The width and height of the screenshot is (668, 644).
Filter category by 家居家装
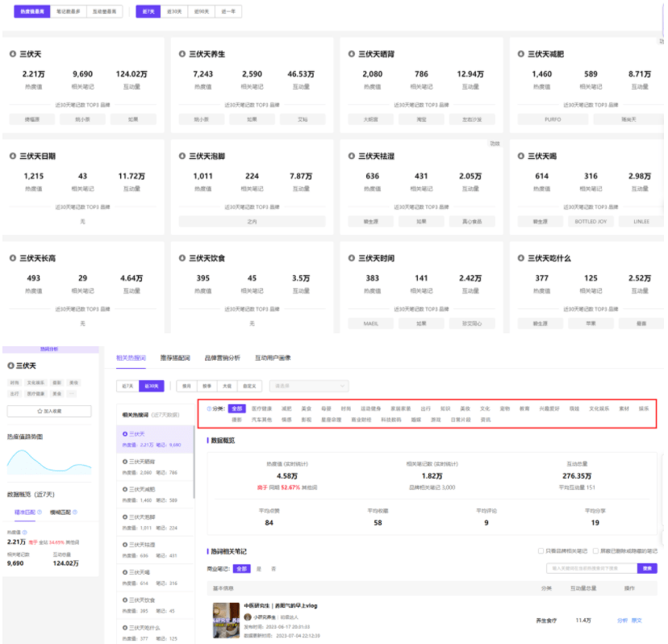tap(400, 408)
